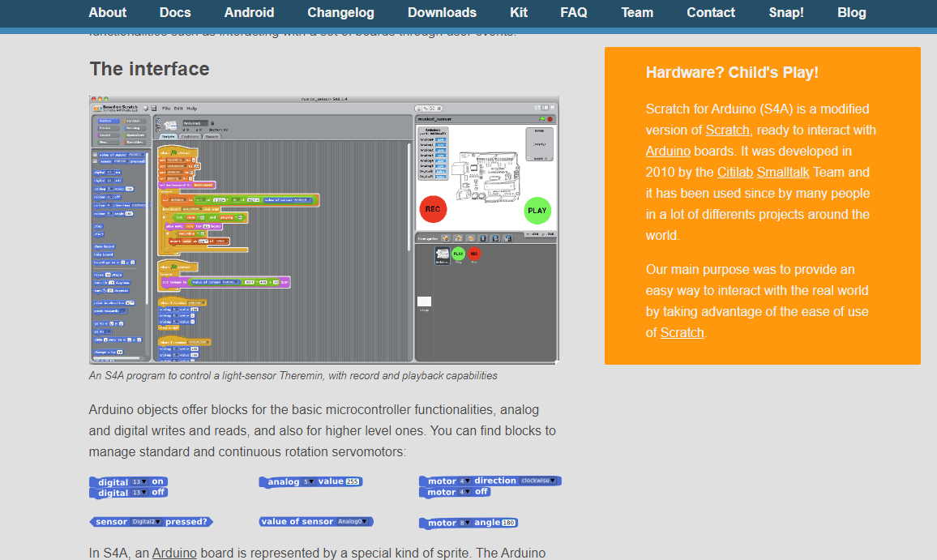Screen dimensions: 937x560
Task: Click the 'sensor Digital2 pressed?' block image
Action: pyautogui.click(x=152, y=522)
